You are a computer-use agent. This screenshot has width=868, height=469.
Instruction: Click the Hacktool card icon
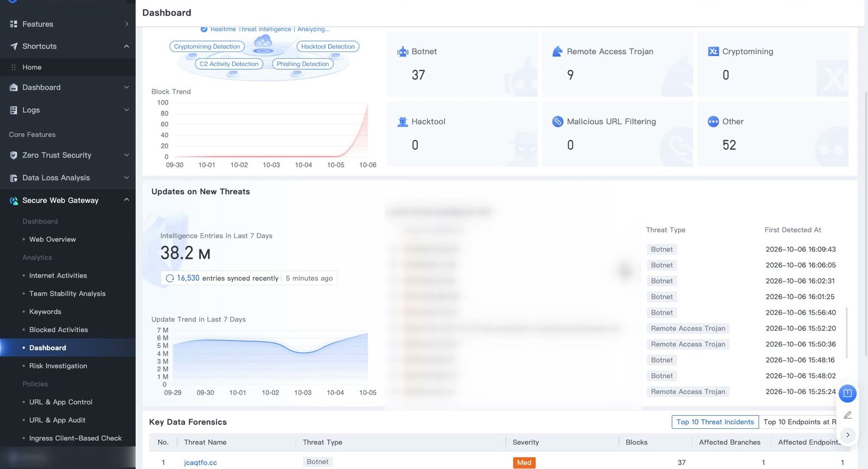403,121
